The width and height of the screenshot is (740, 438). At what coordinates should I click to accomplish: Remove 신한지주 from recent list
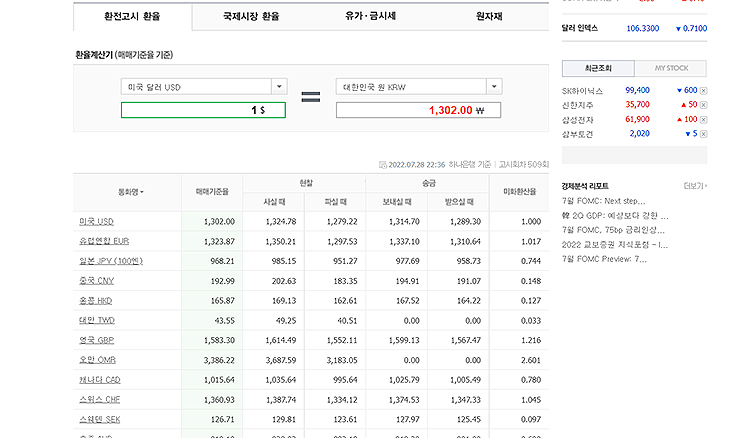[x=703, y=105]
